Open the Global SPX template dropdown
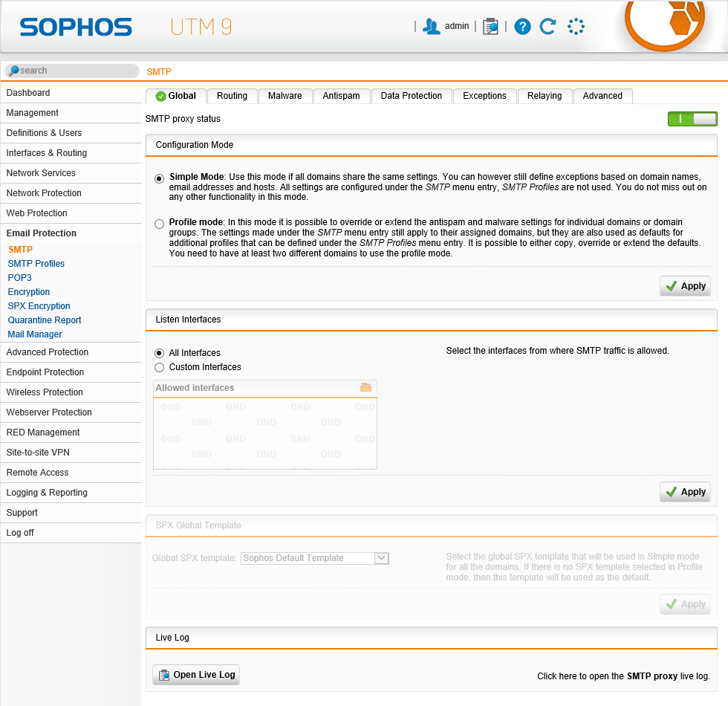This screenshot has width=728, height=706. (315, 558)
